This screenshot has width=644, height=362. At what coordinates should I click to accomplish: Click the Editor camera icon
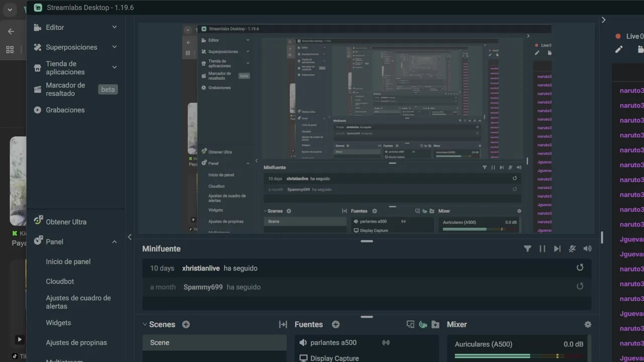coord(37,28)
